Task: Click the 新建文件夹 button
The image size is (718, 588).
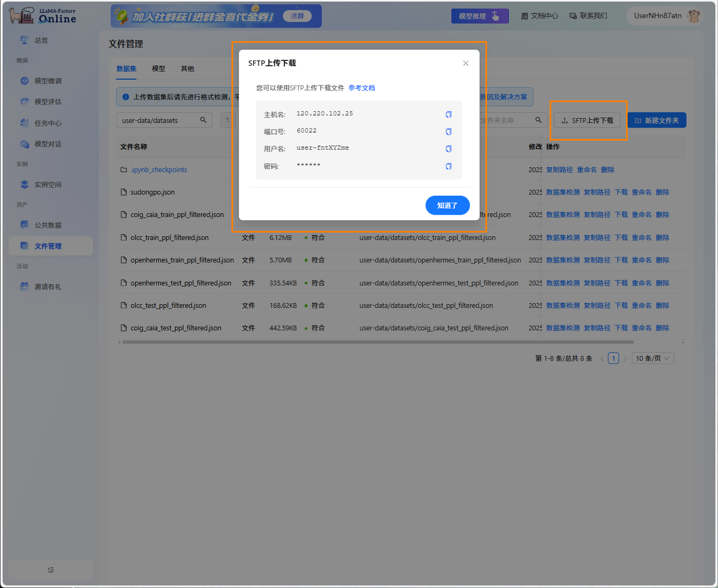Action: (x=657, y=121)
